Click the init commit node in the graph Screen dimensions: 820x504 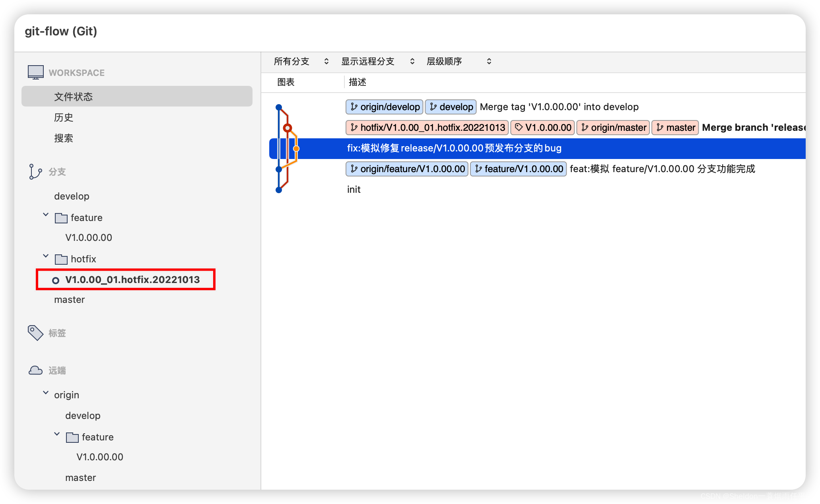(279, 190)
